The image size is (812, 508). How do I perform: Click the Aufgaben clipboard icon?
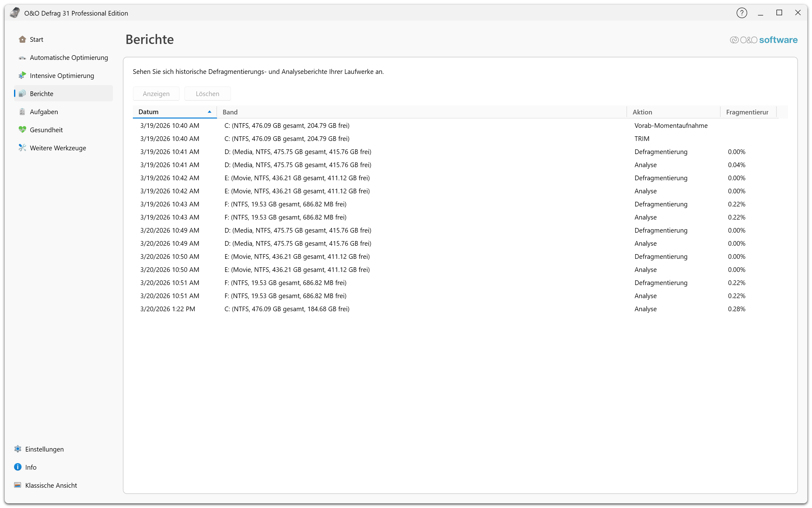point(22,112)
